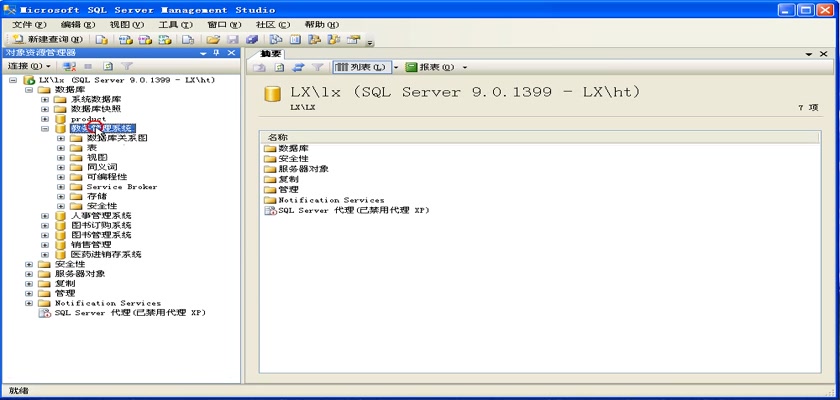The image size is (840, 400).
Task: Collapse the 数据库 folder in tree
Action: (29, 89)
